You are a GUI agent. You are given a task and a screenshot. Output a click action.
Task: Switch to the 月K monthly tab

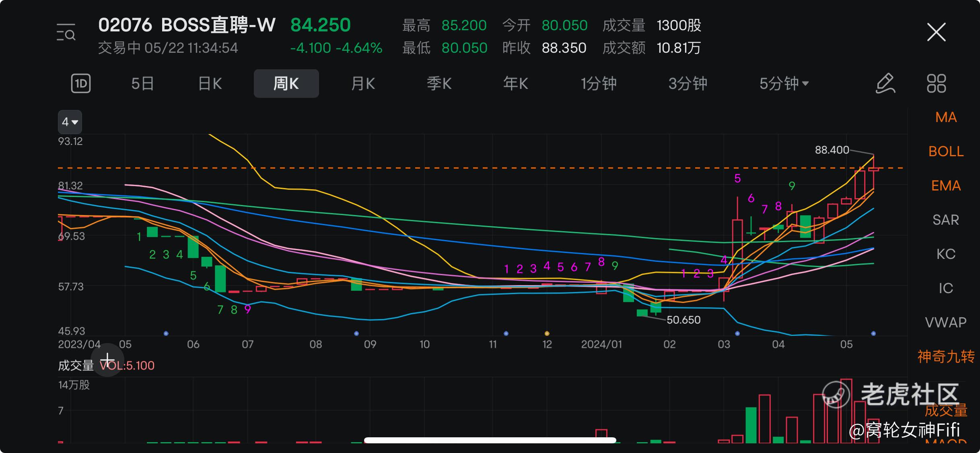(363, 84)
